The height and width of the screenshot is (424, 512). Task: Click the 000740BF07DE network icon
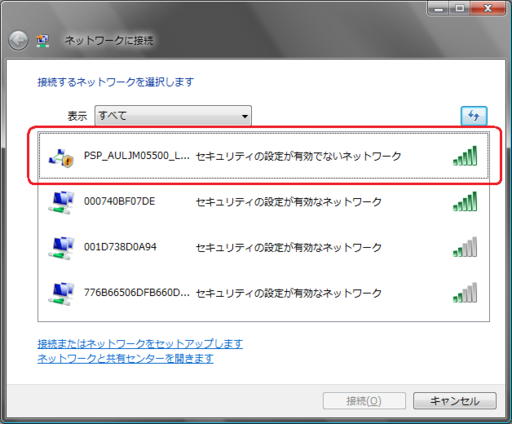(x=61, y=203)
